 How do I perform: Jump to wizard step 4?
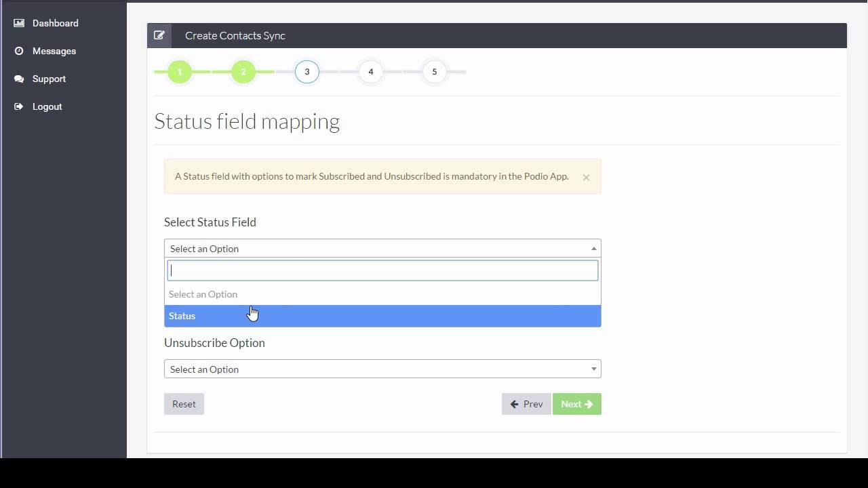(371, 72)
